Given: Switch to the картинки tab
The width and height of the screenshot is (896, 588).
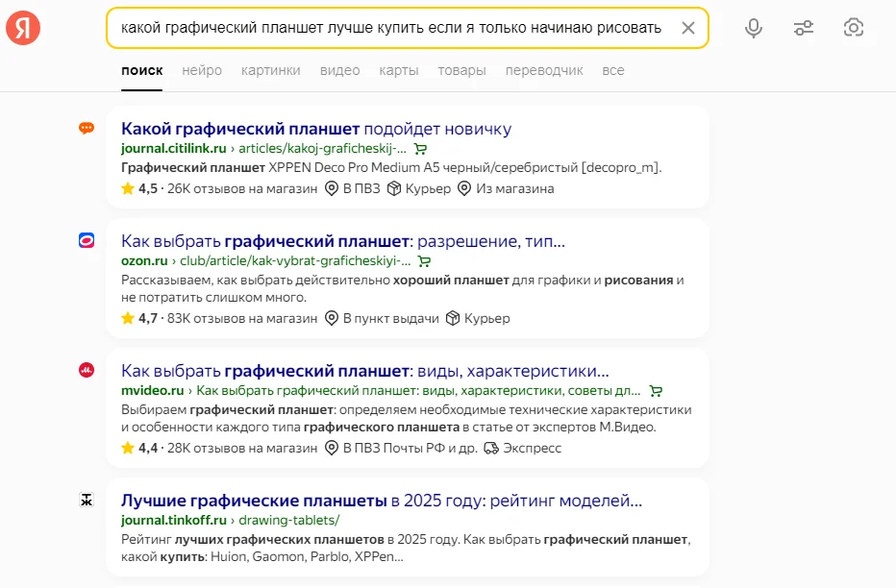Looking at the screenshot, I should tap(269, 70).
